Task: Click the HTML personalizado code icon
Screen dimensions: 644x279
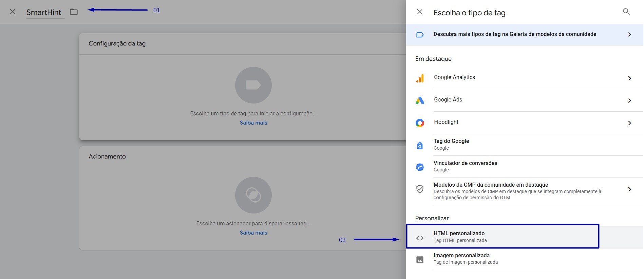Action: pos(420,238)
